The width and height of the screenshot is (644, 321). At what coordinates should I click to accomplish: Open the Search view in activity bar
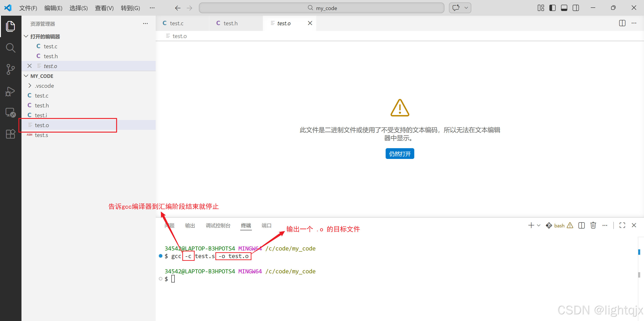pyautogui.click(x=10, y=48)
